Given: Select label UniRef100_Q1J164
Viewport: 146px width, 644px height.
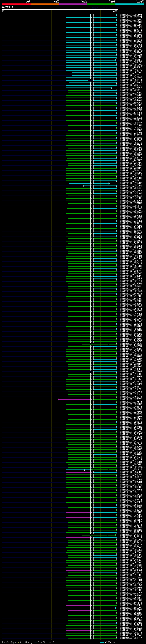Looking at the screenshot, I should (131, 376).
